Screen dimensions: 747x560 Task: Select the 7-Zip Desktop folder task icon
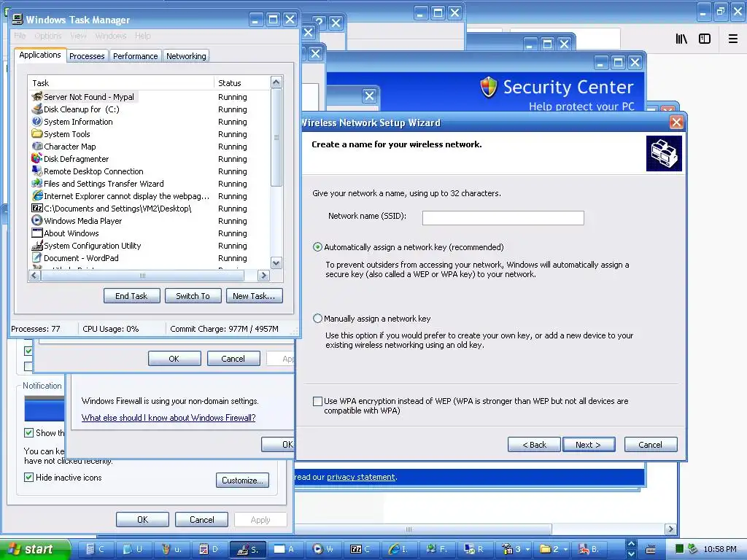(x=37, y=208)
